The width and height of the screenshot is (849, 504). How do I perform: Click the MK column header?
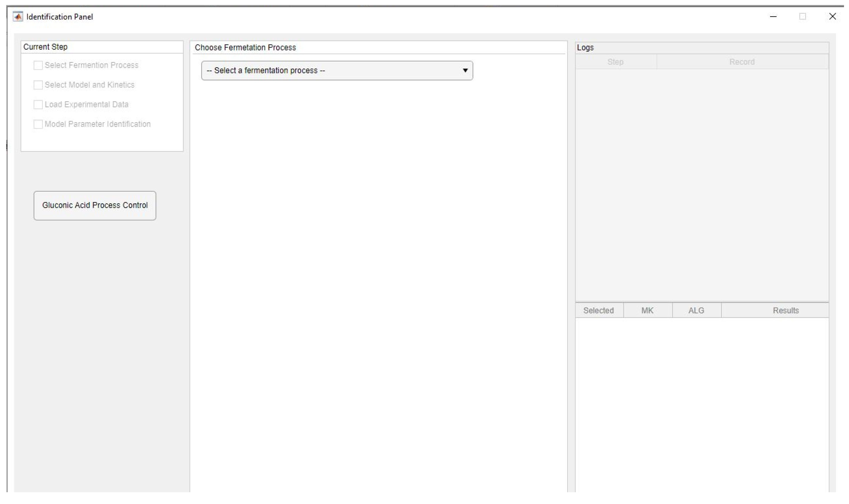tap(647, 310)
